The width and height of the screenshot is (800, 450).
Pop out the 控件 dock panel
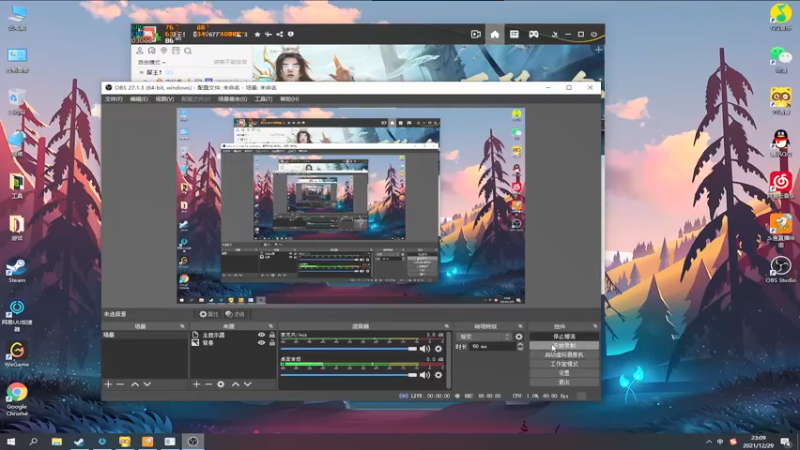pos(595,327)
